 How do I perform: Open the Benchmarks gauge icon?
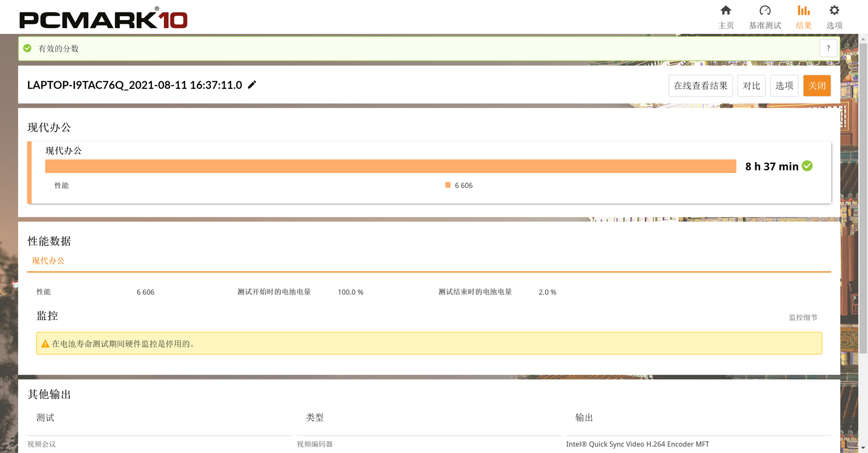(765, 10)
